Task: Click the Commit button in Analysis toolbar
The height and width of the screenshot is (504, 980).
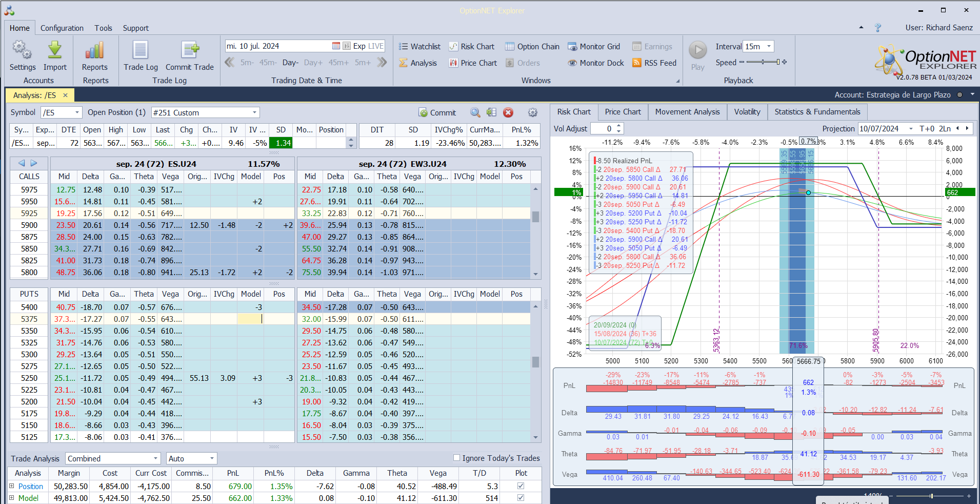Action: (437, 112)
